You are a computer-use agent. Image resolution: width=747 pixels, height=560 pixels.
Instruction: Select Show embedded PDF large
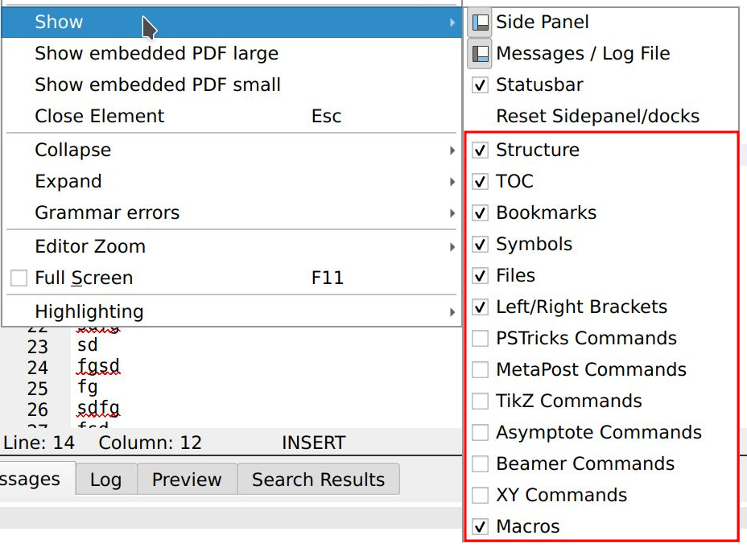(x=156, y=54)
